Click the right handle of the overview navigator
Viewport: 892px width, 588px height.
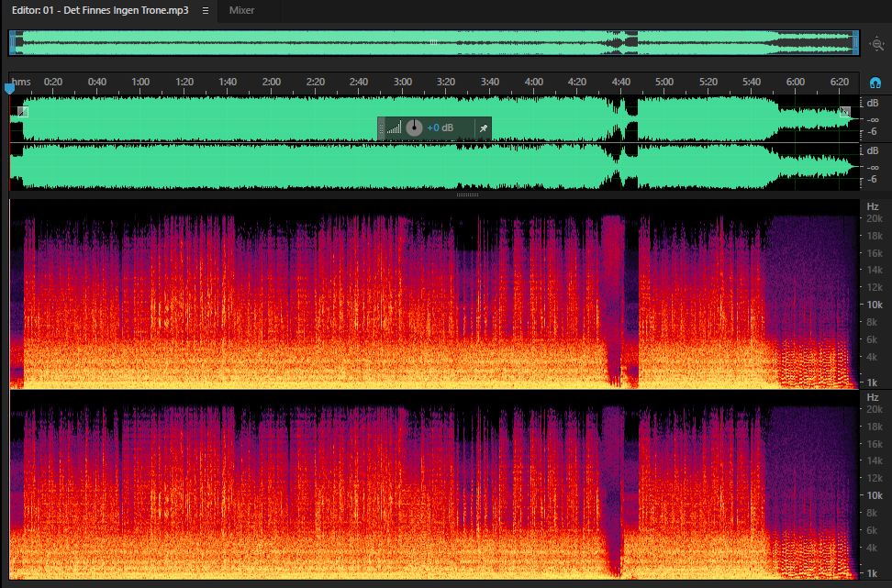tap(855, 42)
